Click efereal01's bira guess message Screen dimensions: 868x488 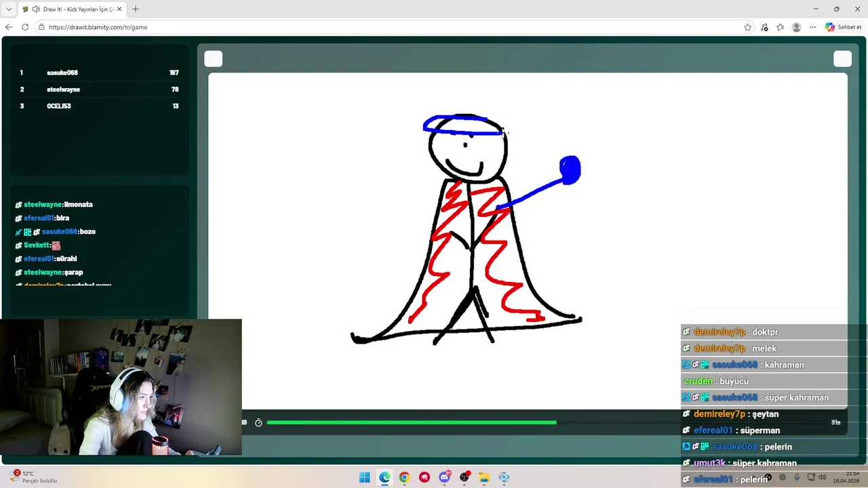(42, 218)
